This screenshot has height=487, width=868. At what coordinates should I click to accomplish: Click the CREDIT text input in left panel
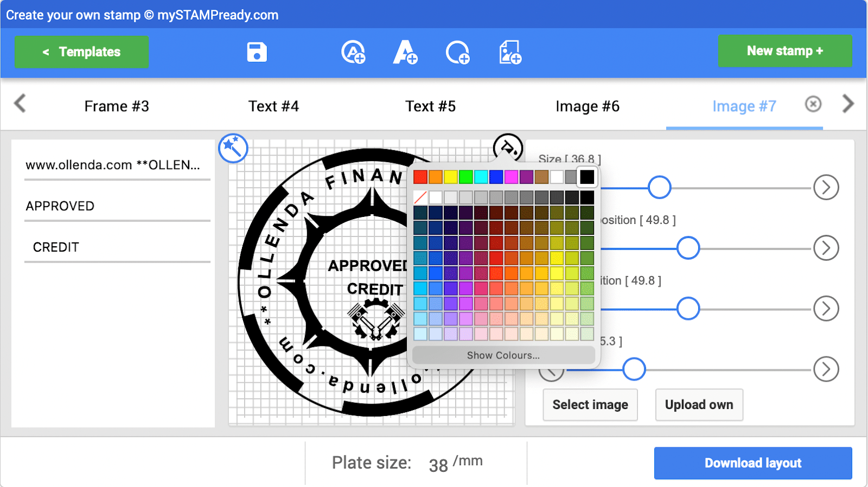pos(117,247)
